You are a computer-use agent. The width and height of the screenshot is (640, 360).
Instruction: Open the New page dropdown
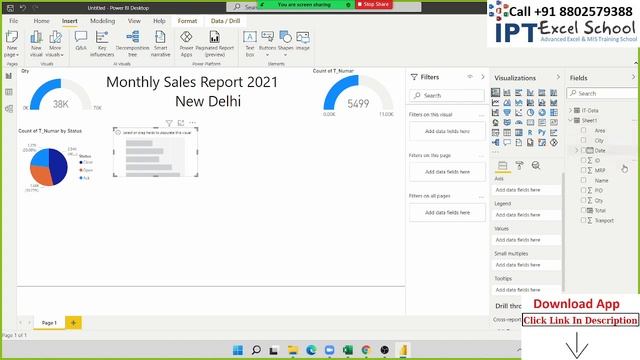(x=12, y=54)
